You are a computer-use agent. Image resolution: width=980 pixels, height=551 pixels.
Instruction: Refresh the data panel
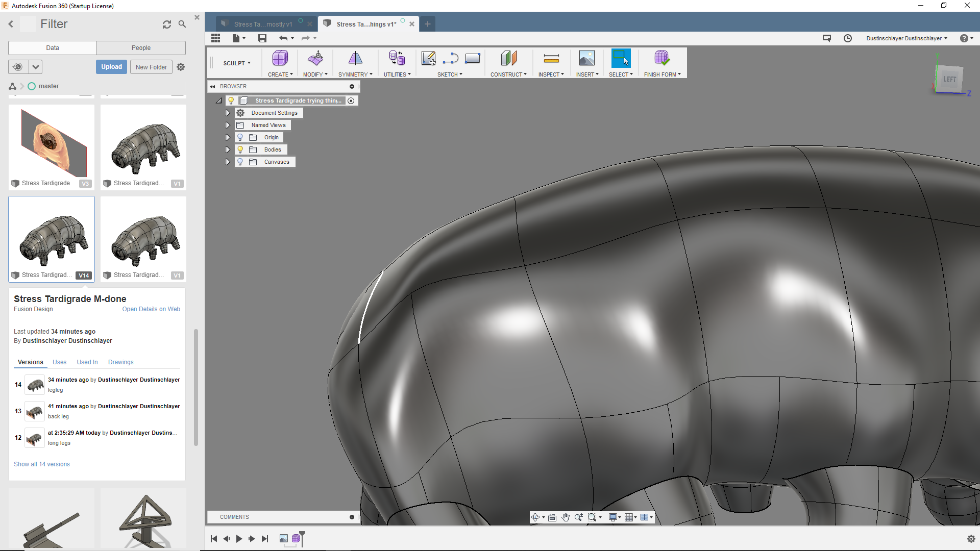pos(167,24)
